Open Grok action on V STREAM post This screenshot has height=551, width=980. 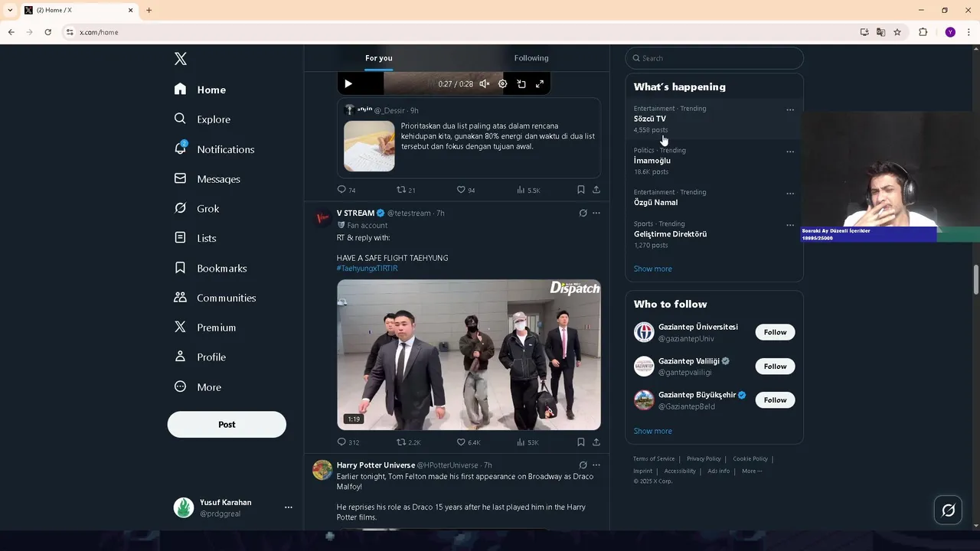583,213
